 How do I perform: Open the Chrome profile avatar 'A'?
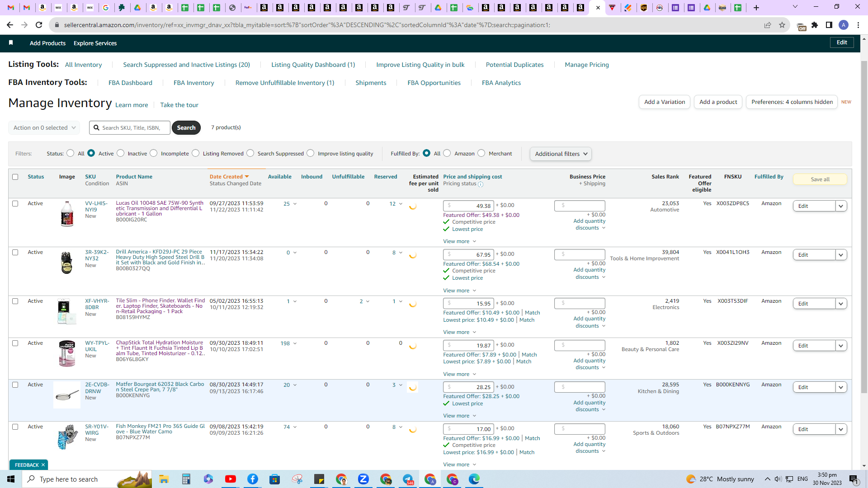click(x=844, y=25)
